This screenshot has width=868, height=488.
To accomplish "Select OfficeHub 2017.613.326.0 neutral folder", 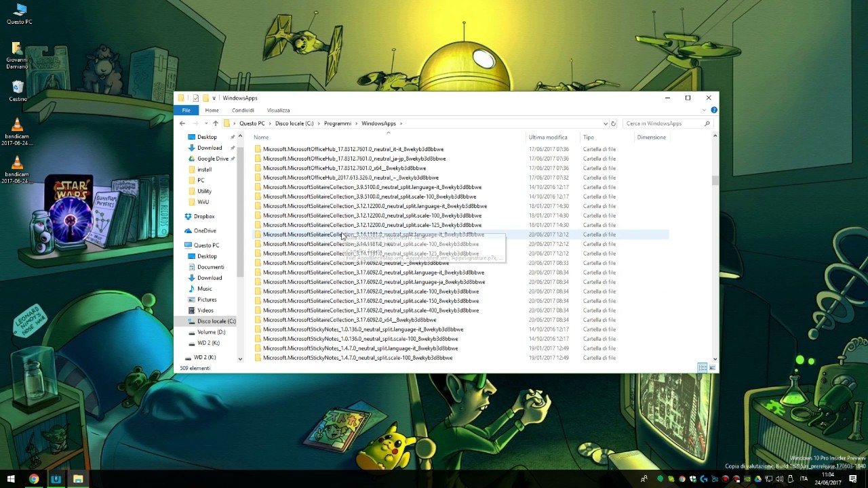I will click(x=351, y=178).
